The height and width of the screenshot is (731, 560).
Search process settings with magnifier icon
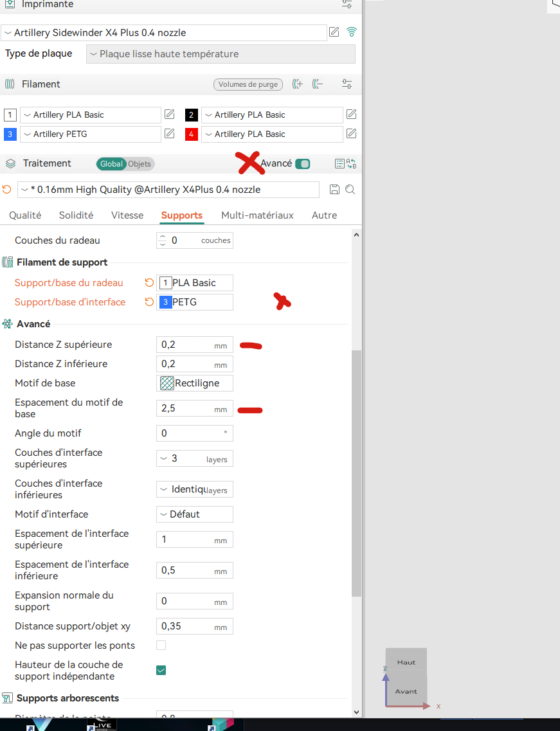coord(350,189)
